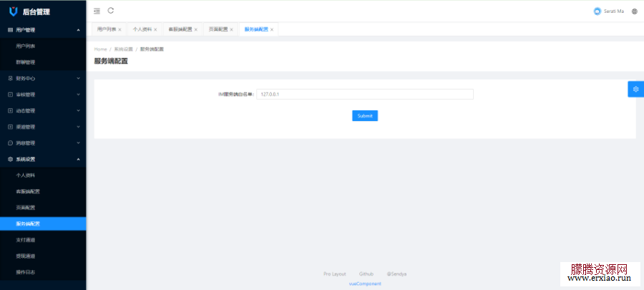Click the 动态管理 icon in sidebar
644x290 pixels.
pos(11,110)
